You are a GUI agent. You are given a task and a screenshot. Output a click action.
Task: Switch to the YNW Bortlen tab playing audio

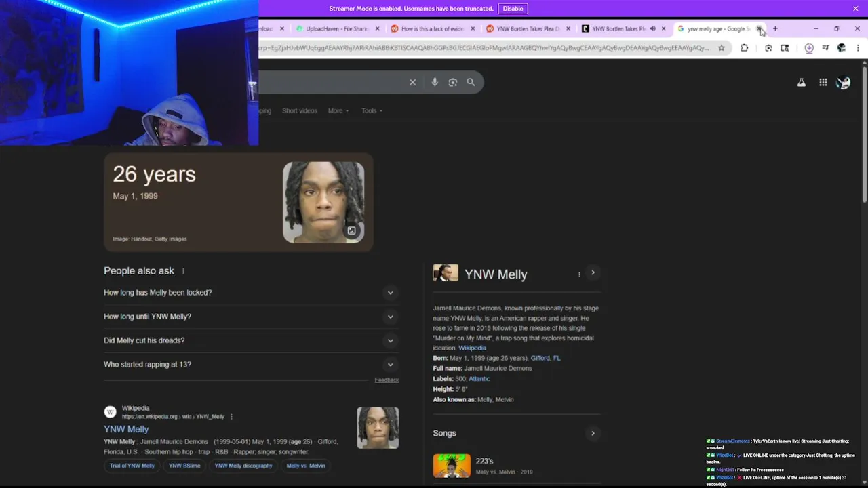coord(618,29)
